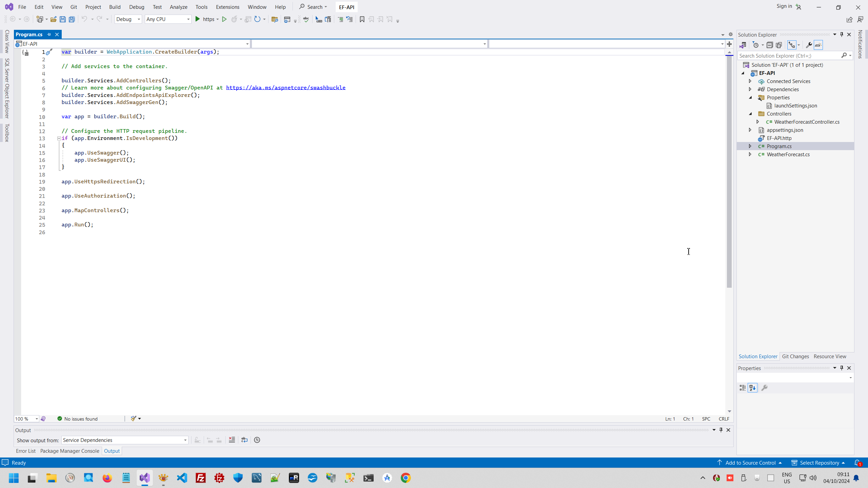
Task: Click the Collapse All icon in Solution Explorer
Action: click(770, 45)
